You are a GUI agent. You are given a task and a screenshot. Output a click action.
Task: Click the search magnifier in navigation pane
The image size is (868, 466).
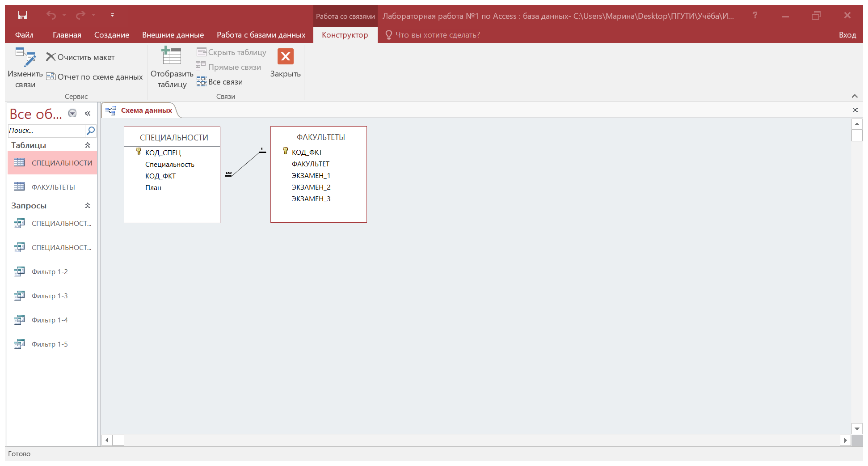[91, 131]
